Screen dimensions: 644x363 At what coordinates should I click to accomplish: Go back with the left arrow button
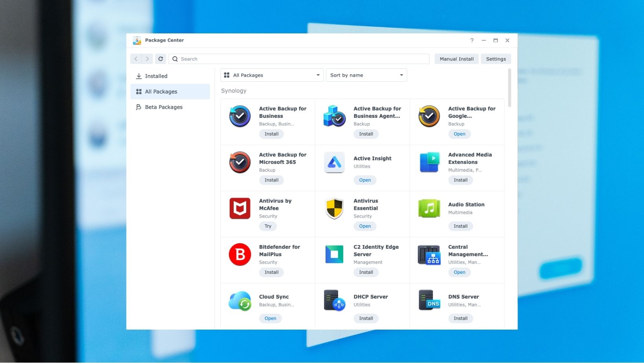136,59
